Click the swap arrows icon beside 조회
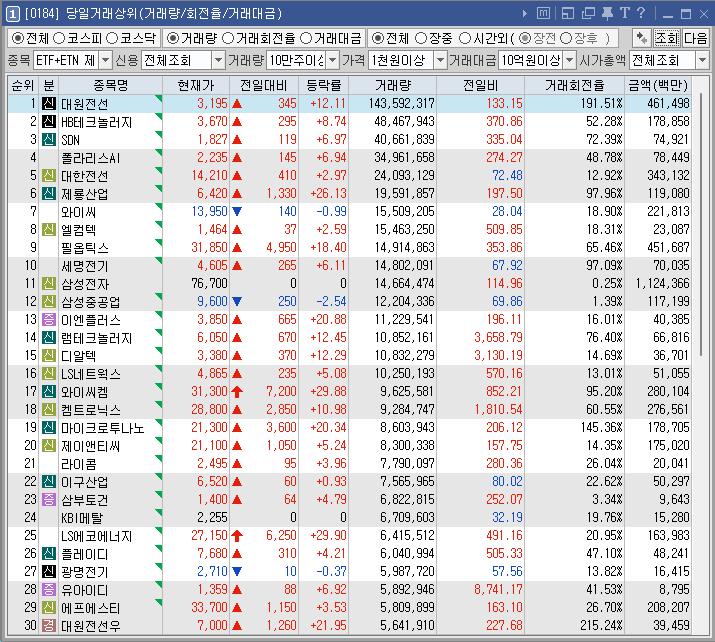Screen dimensions: 715x642 [x=642, y=38]
